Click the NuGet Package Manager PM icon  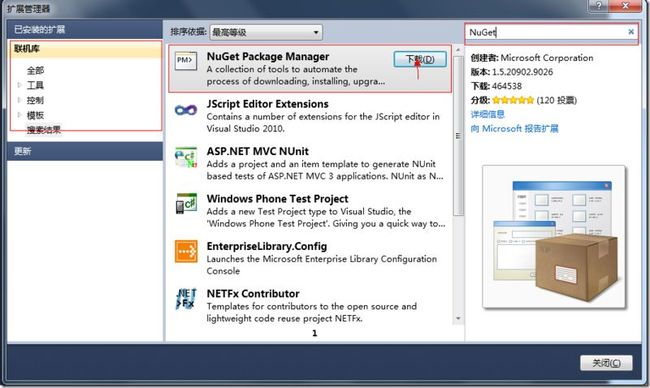tap(186, 61)
